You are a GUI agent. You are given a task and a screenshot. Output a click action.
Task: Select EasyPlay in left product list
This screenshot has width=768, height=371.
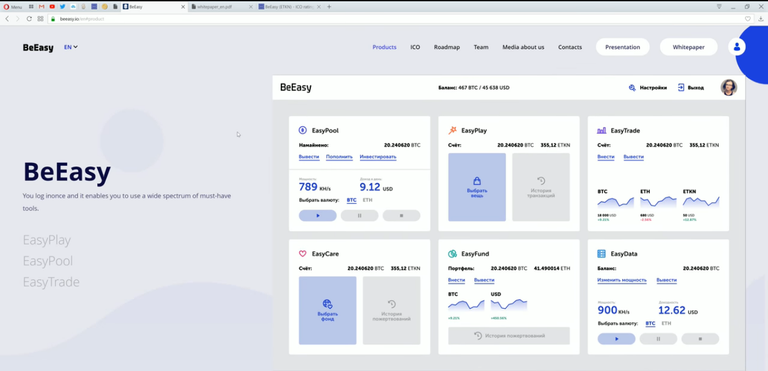(47, 240)
